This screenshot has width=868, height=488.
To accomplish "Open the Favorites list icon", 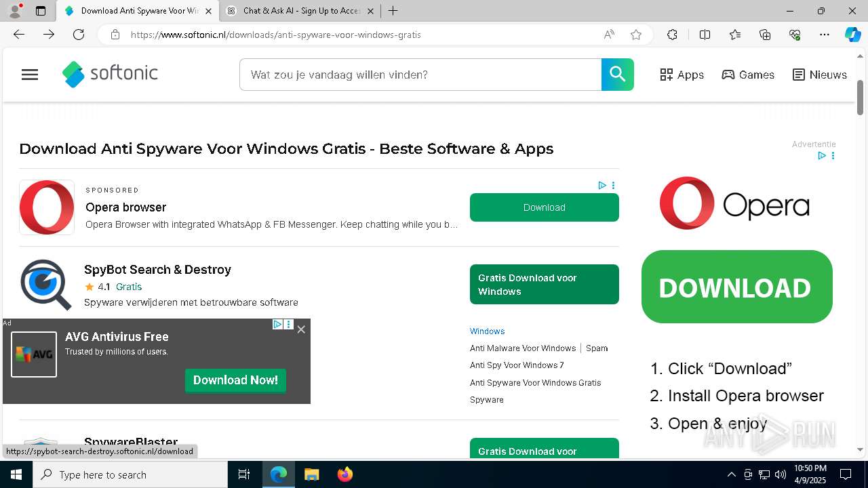I will tap(735, 35).
